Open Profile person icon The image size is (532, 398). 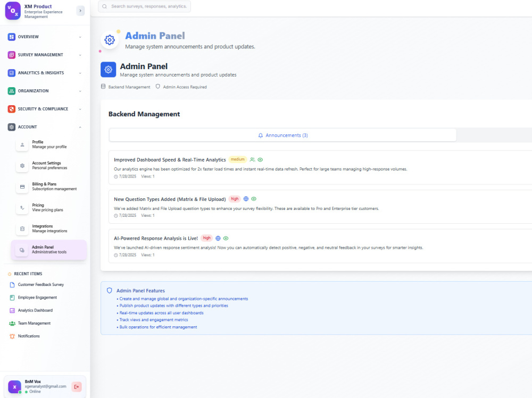[22, 145]
